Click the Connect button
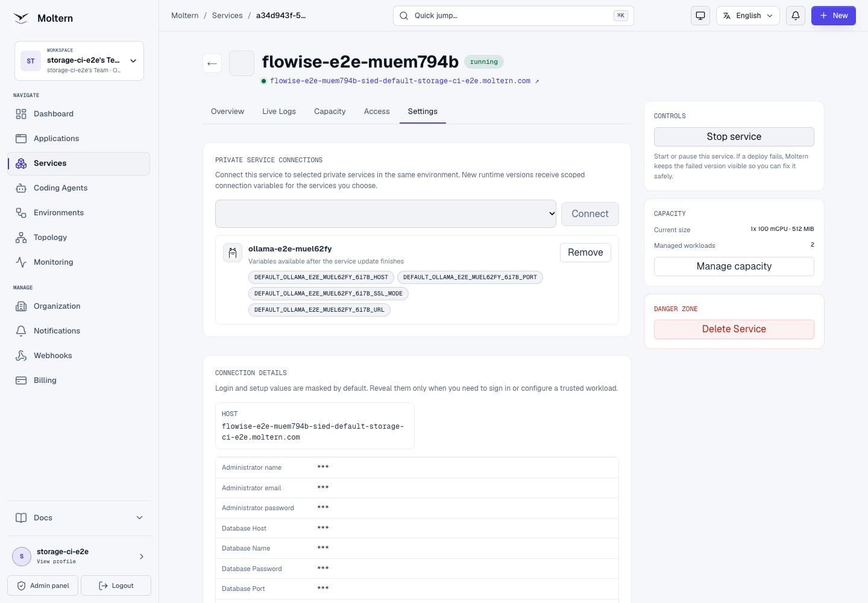868x603 pixels. coord(590,214)
